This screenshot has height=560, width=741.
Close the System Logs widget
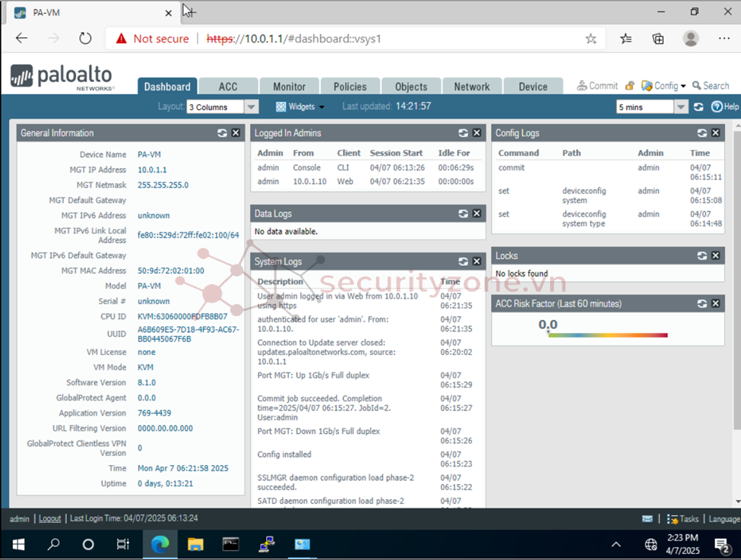click(x=477, y=261)
